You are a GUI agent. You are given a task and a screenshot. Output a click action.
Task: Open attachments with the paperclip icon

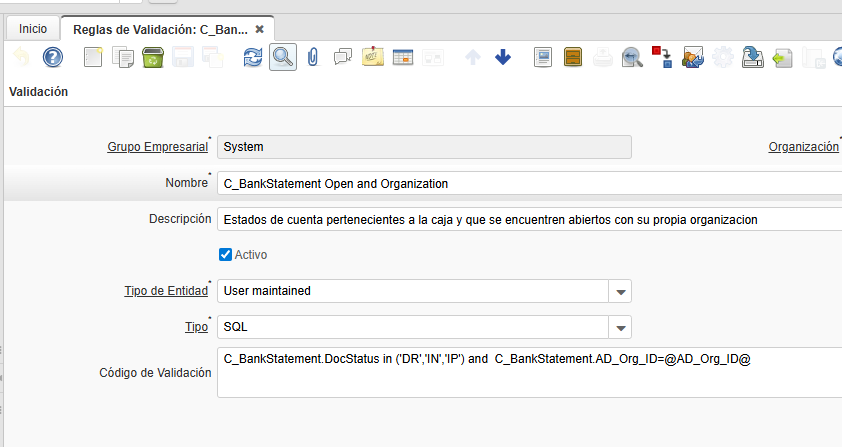pos(312,58)
